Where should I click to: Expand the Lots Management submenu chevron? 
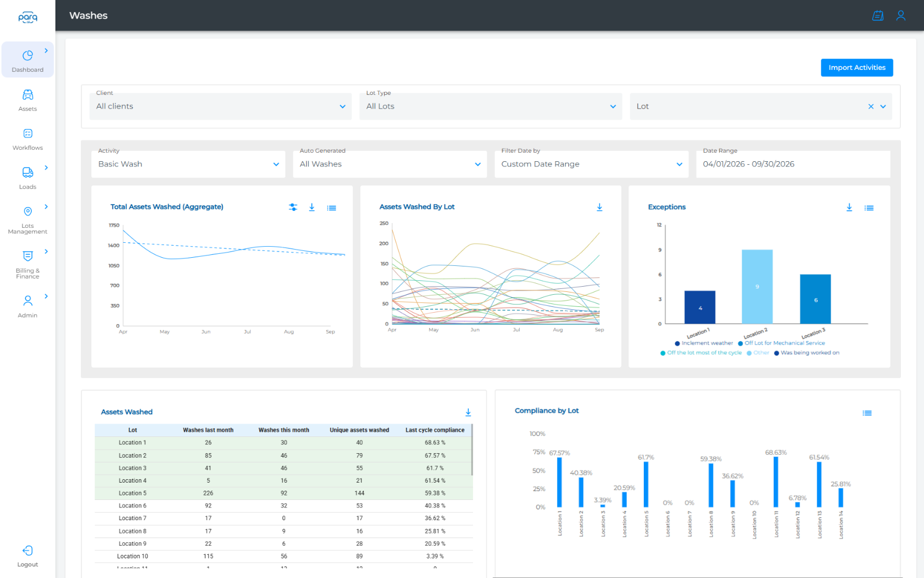pos(46,206)
